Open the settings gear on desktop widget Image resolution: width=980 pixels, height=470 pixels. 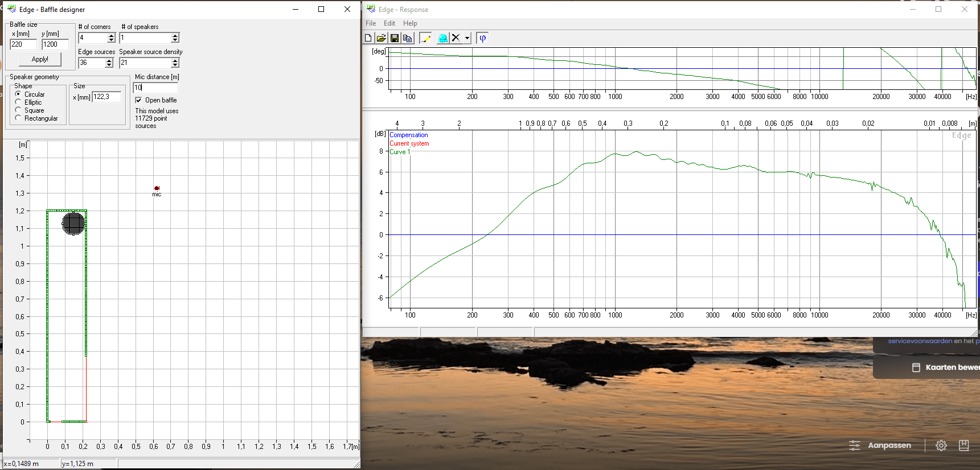click(x=941, y=446)
